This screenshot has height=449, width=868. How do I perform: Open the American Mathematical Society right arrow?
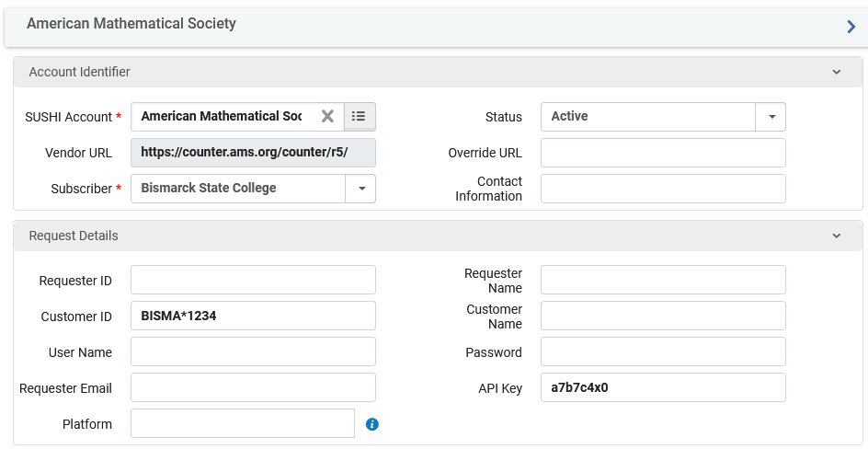pyautogui.click(x=851, y=27)
